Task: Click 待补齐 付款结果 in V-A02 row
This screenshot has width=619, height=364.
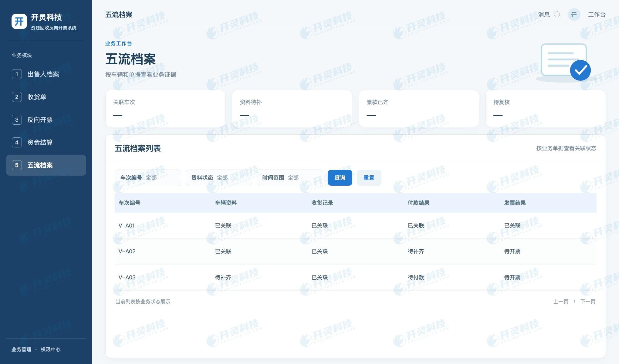Action: pos(416,251)
